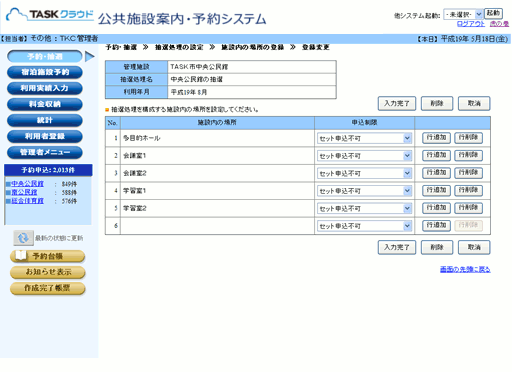Click the purple link next to ログアウト
The image size is (512, 372).
coord(499,24)
